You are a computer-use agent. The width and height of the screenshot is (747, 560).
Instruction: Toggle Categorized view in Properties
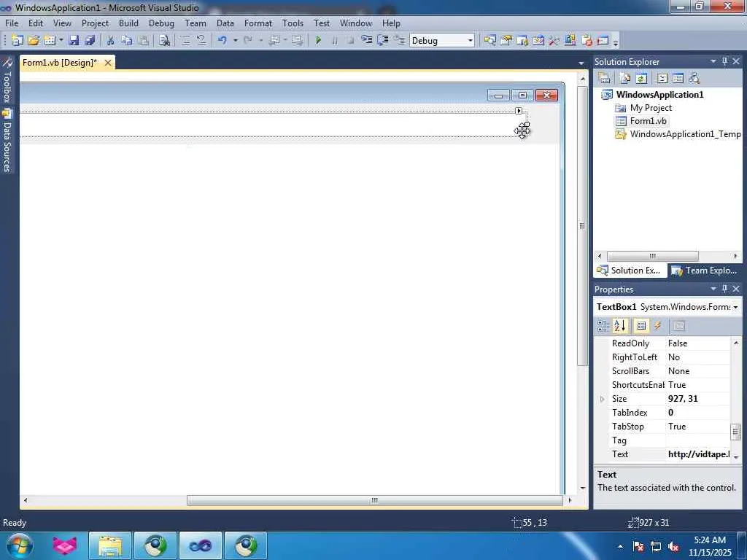tap(603, 326)
